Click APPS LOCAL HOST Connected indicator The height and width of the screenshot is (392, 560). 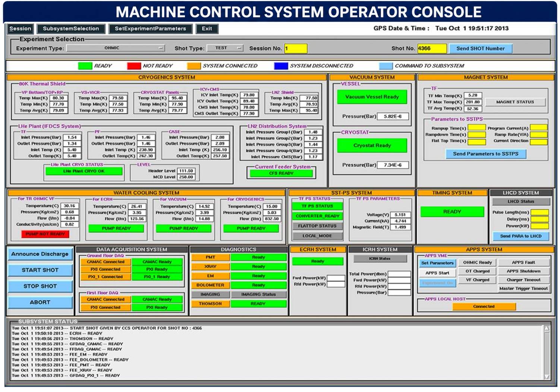point(484,307)
